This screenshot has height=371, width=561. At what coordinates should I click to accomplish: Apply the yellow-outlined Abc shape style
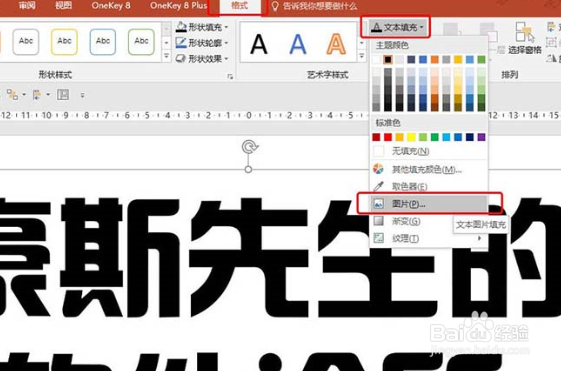pos(64,42)
